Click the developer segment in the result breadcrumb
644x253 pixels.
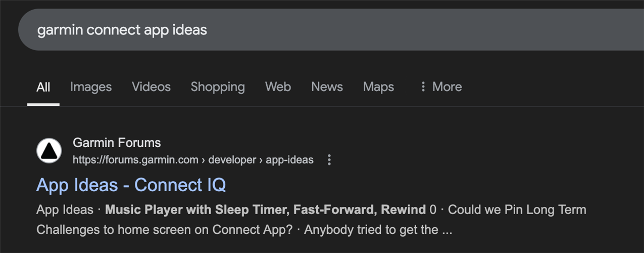point(232,160)
